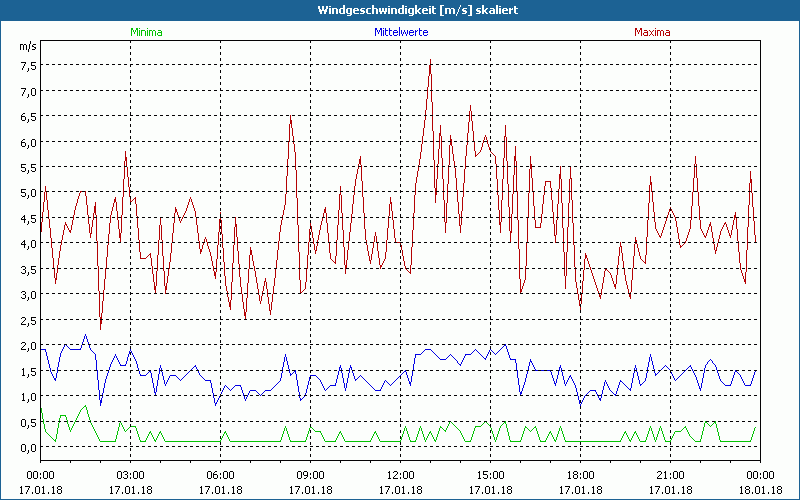Select the 3,0 y-axis value
The height and width of the screenshot is (500, 800).
click(x=29, y=295)
